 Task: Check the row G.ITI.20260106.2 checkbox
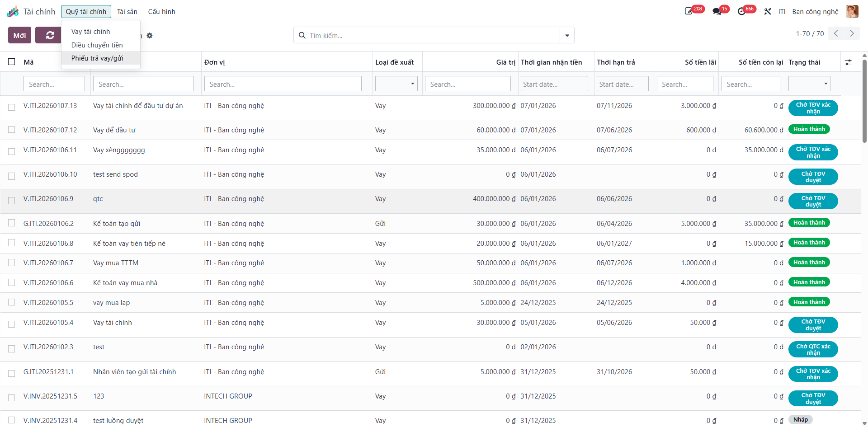coord(12,223)
